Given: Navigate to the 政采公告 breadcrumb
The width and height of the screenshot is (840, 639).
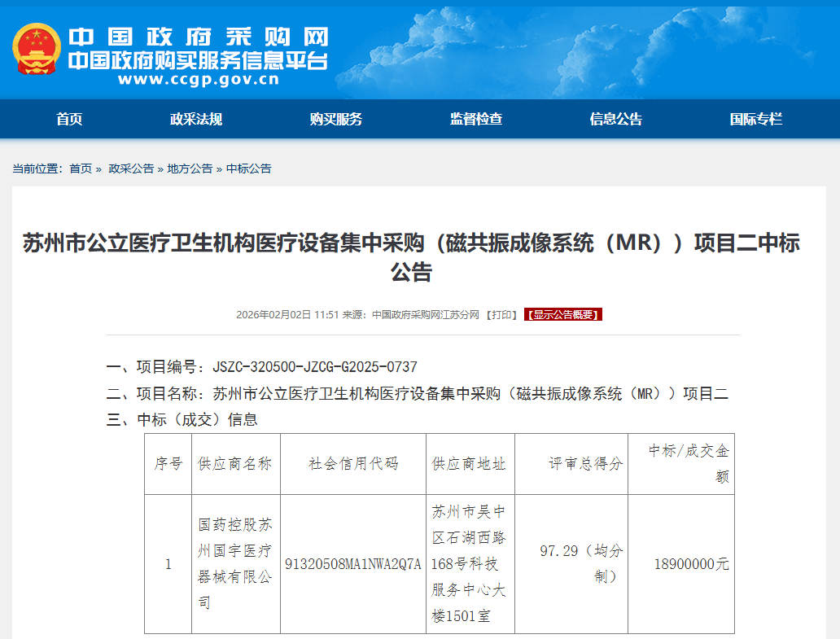Looking at the screenshot, I should [x=131, y=169].
